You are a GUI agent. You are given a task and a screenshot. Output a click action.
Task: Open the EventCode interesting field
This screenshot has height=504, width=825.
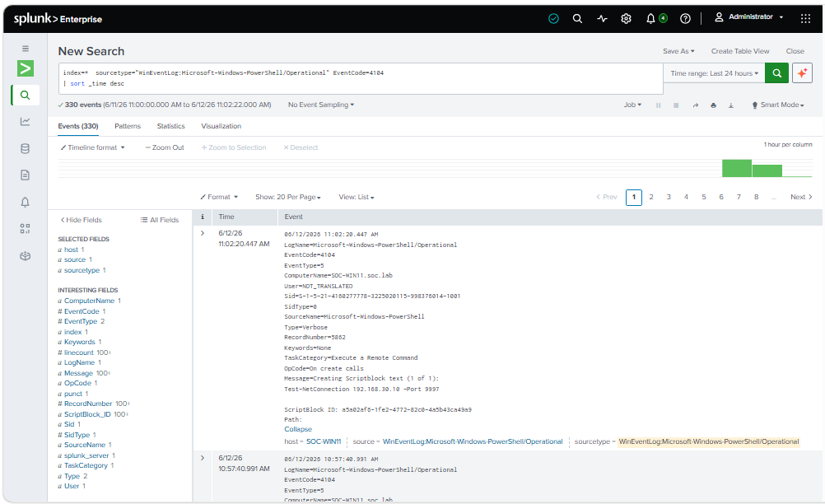(x=82, y=311)
